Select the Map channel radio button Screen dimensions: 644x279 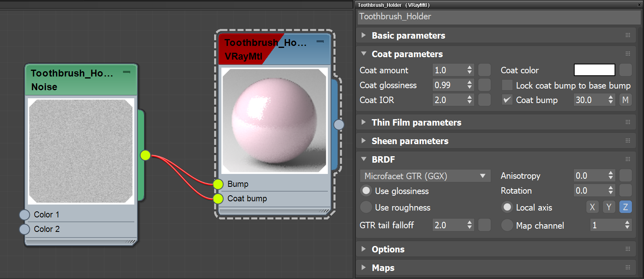pyautogui.click(x=507, y=225)
